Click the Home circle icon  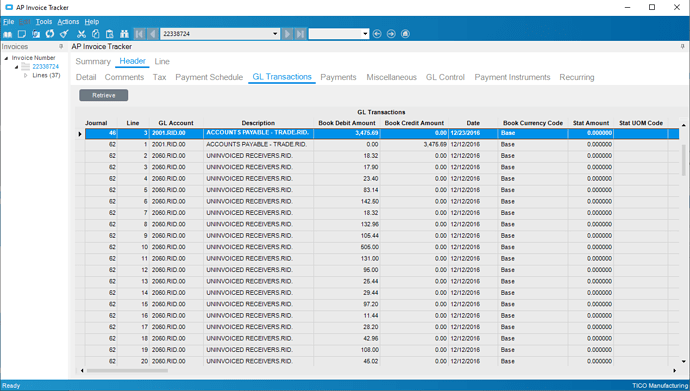click(x=405, y=34)
